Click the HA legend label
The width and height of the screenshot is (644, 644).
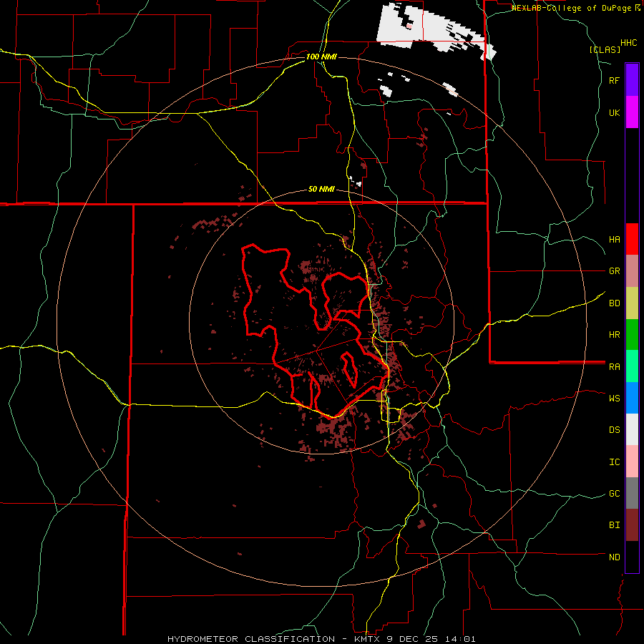click(614, 239)
